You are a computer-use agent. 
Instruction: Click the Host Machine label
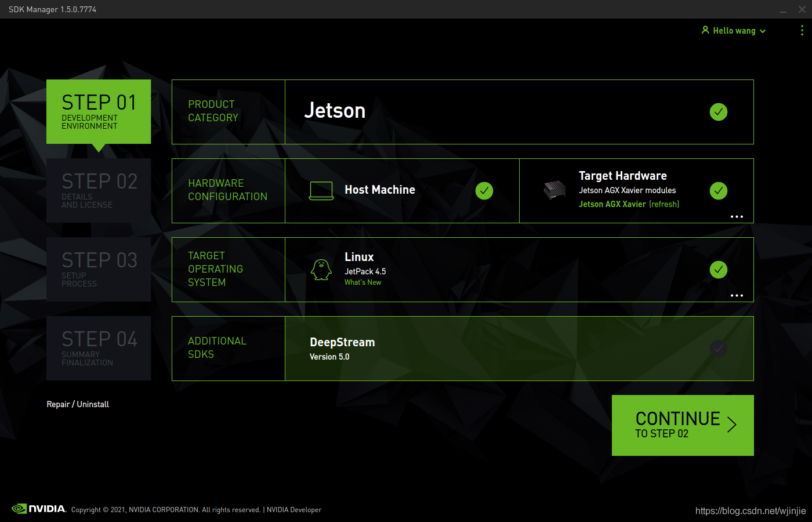pyautogui.click(x=380, y=190)
